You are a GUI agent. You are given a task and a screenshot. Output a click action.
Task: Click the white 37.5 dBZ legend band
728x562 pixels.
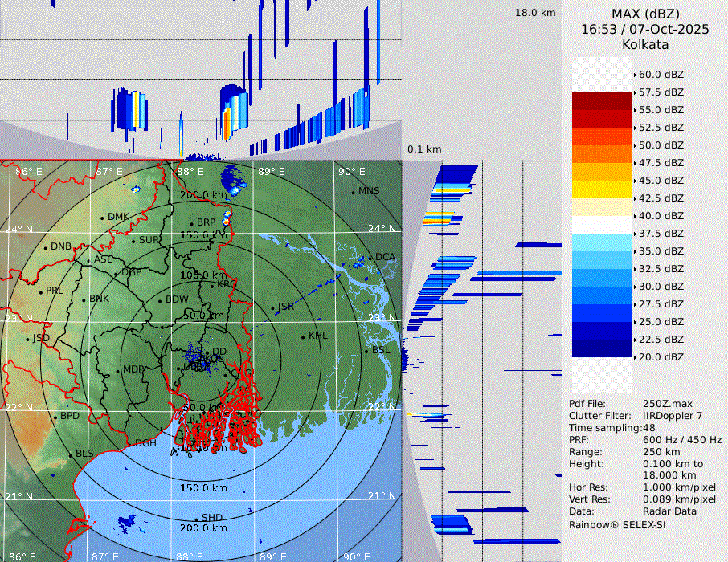tap(601, 225)
